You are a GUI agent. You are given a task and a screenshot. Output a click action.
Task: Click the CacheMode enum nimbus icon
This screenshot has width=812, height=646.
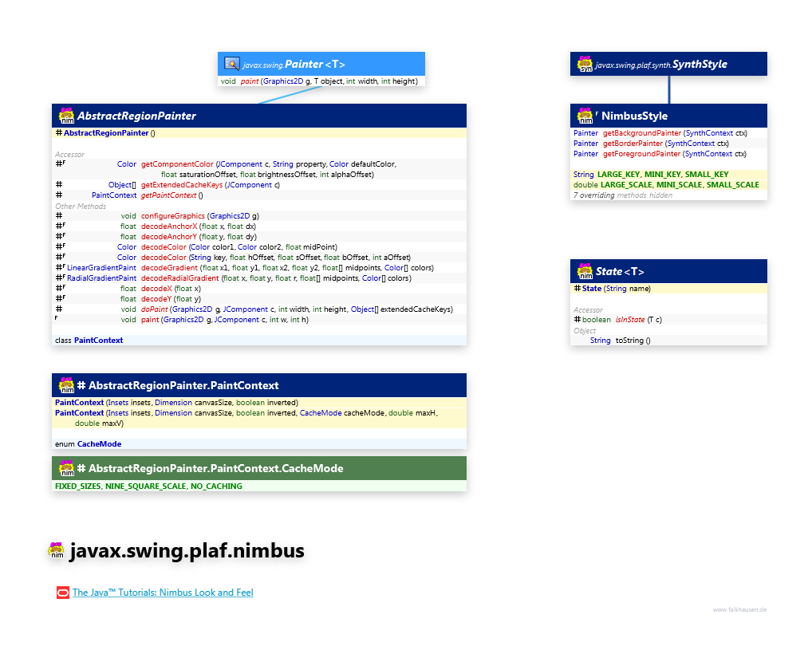tap(67, 468)
